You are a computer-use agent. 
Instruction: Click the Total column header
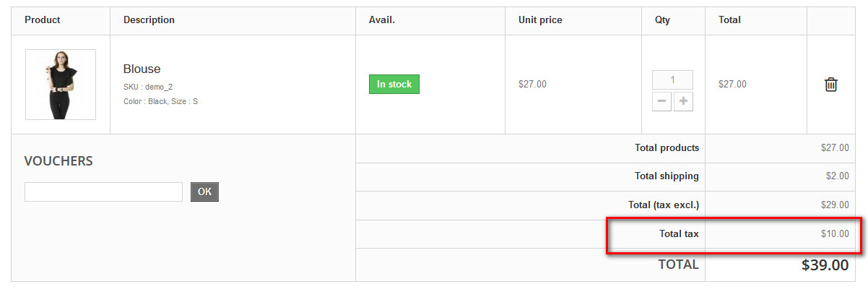pos(729,20)
